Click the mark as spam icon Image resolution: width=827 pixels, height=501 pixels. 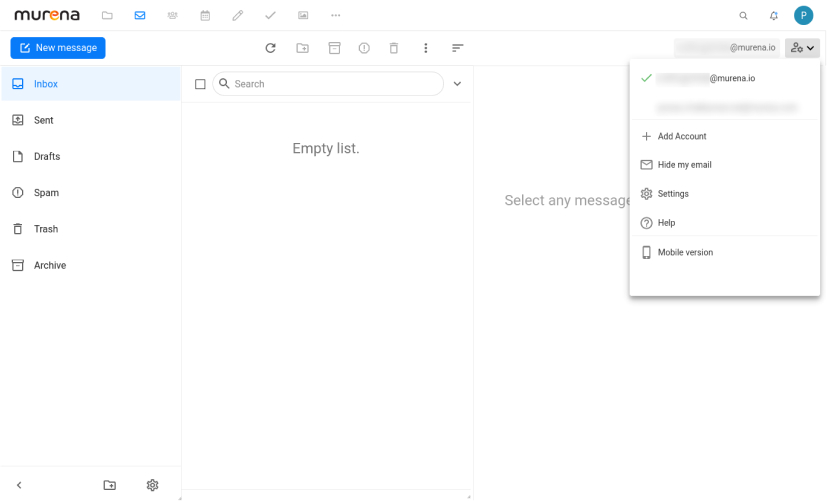point(364,48)
